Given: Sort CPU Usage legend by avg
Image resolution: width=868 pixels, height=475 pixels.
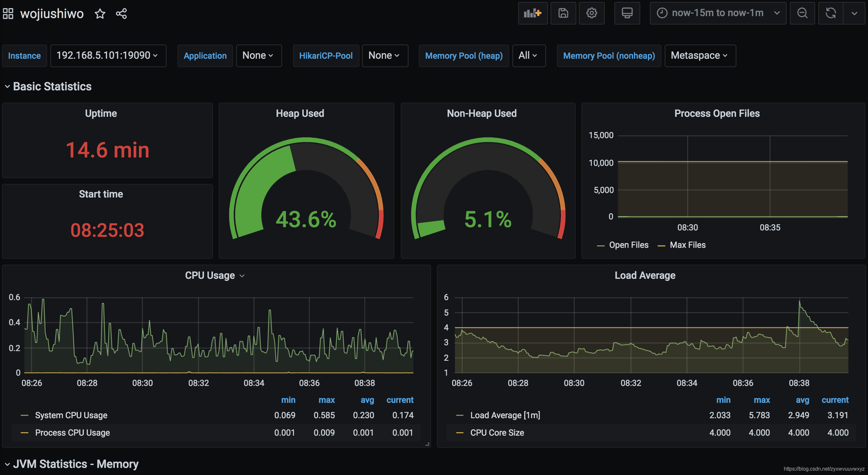Looking at the screenshot, I should [x=367, y=400].
